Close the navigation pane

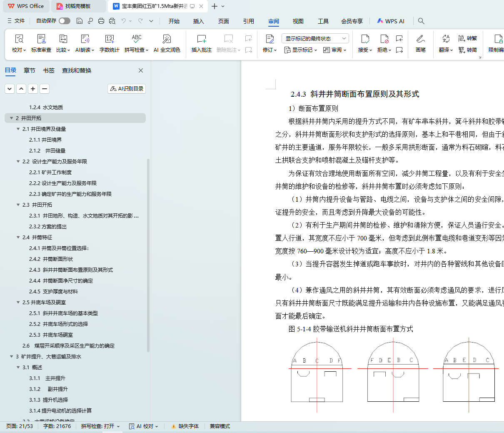(x=141, y=70)
